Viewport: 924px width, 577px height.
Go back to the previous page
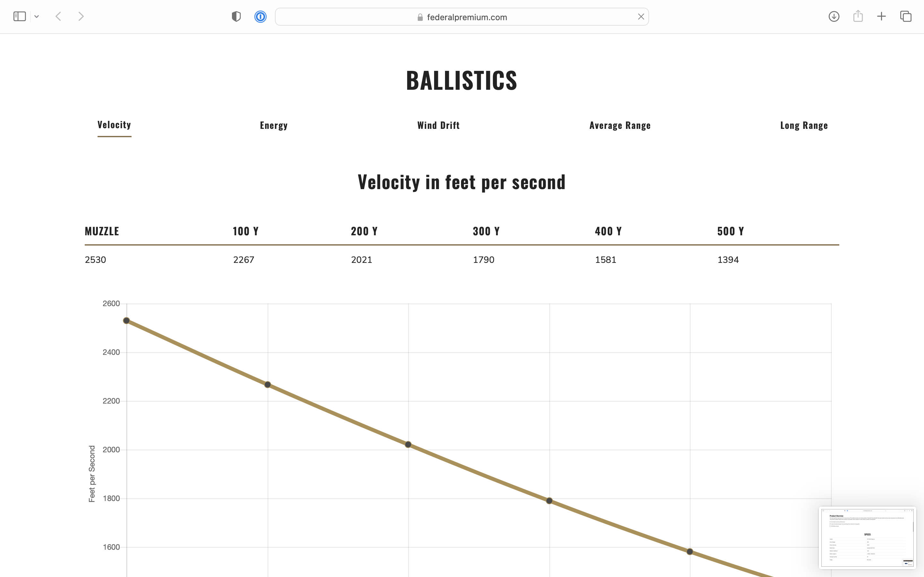[58, 16]
